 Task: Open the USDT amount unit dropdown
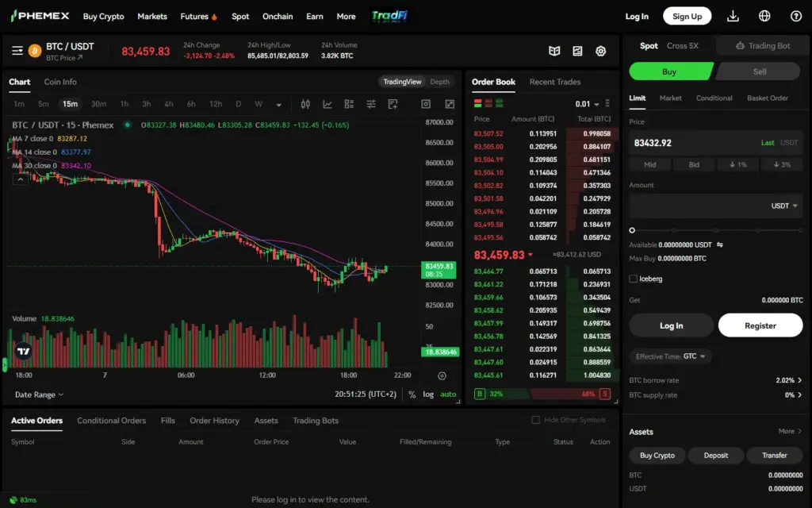[x=784, y=206]
